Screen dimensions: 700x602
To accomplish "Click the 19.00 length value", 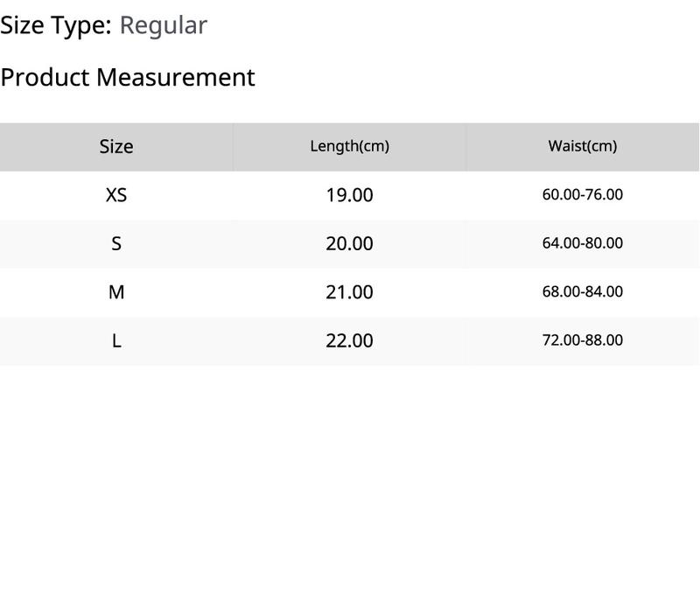I will [349, 195].
